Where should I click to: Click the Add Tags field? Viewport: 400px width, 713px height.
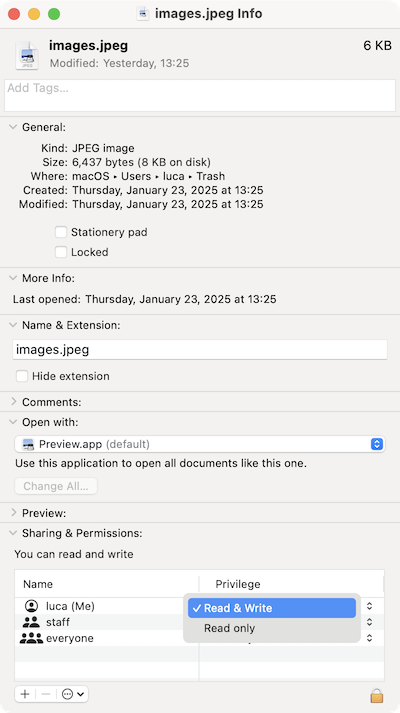pyautogui.click(x=200, y=95)
